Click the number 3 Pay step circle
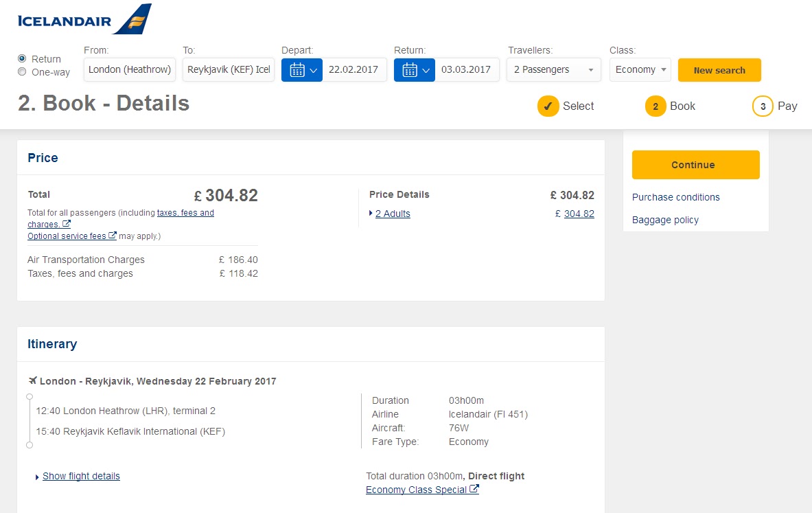 763,106
